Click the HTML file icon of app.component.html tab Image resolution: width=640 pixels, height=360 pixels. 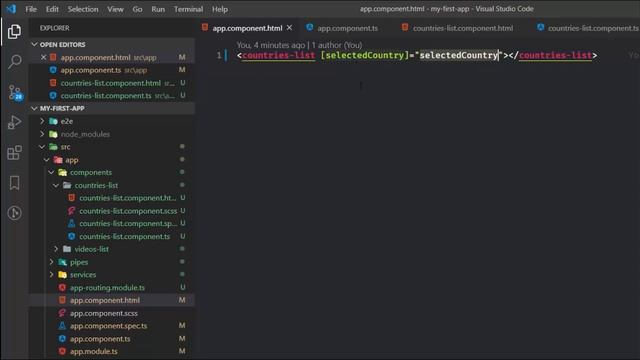204,27
